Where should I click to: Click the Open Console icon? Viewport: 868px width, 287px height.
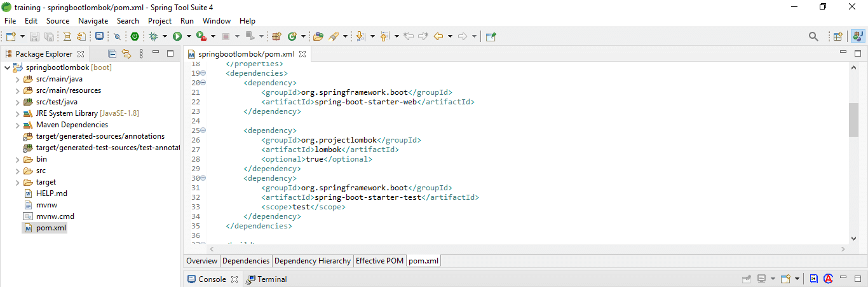click(x=785, y=279)
